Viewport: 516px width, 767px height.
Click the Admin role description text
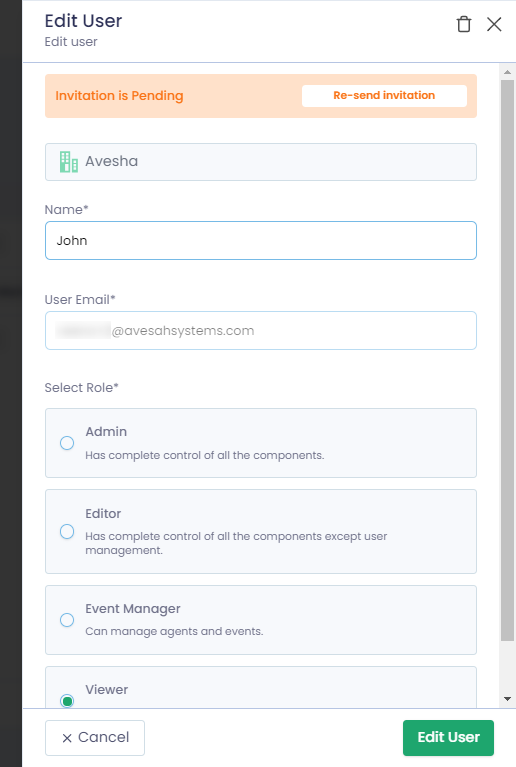coord(204,455)
